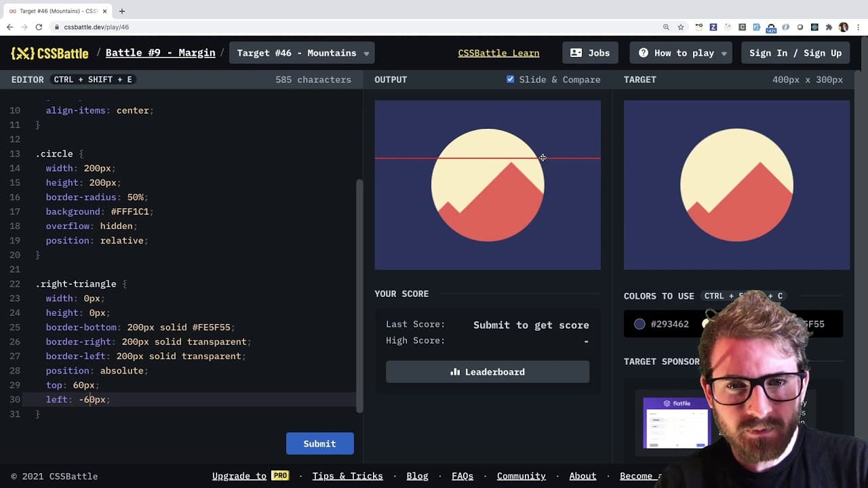Open the Tips & Tricks link
This screenshot has width=868, height=488.
[347, 476]
